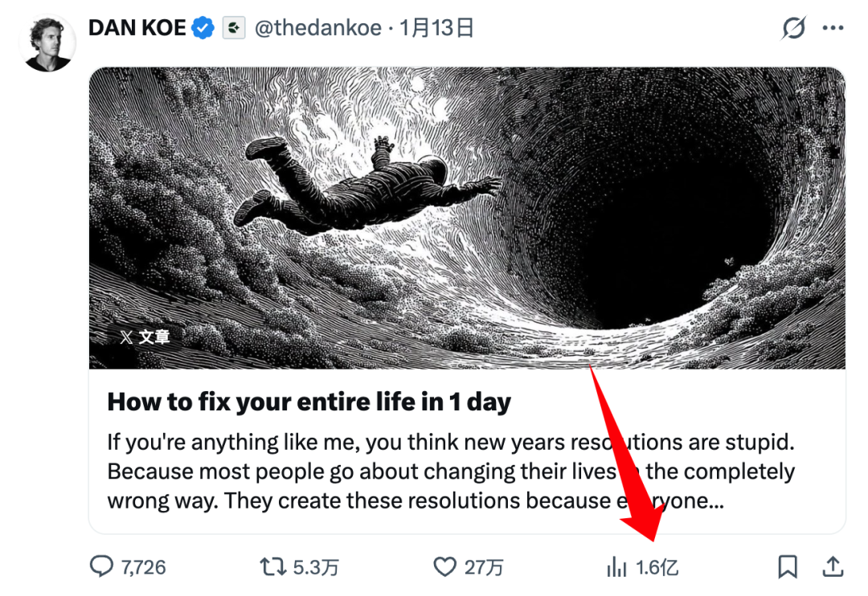Image resolution: width=868 pixels, height=596 pixels.
Task: Bookmark the post using the bookmark icon
Action: 788,567
